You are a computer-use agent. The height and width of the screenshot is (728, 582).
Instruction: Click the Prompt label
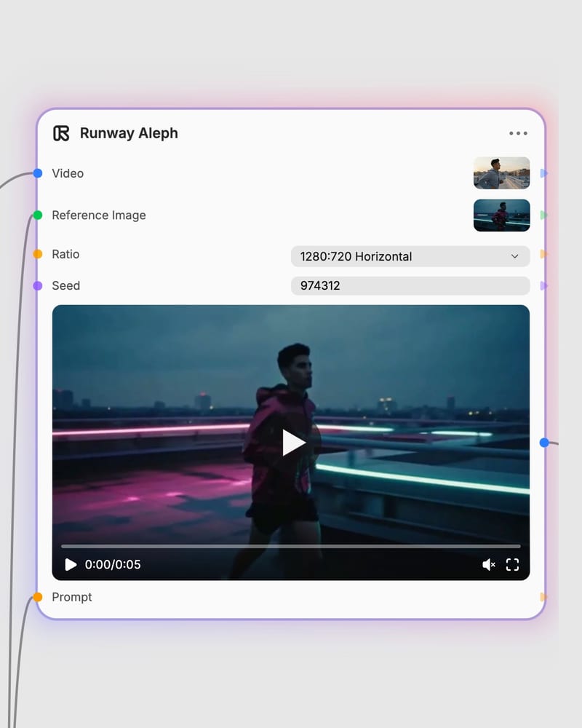coord(72,597)
